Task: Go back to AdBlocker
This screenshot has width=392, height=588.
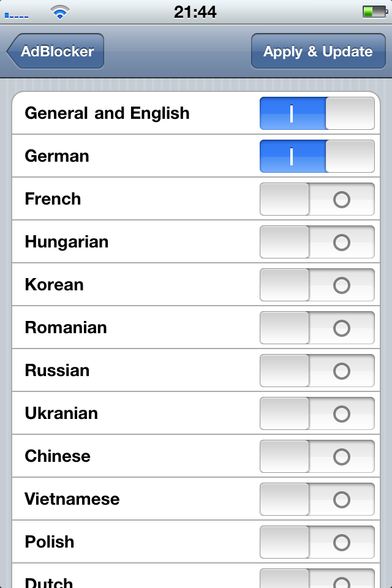Action: tap(56, 51)
